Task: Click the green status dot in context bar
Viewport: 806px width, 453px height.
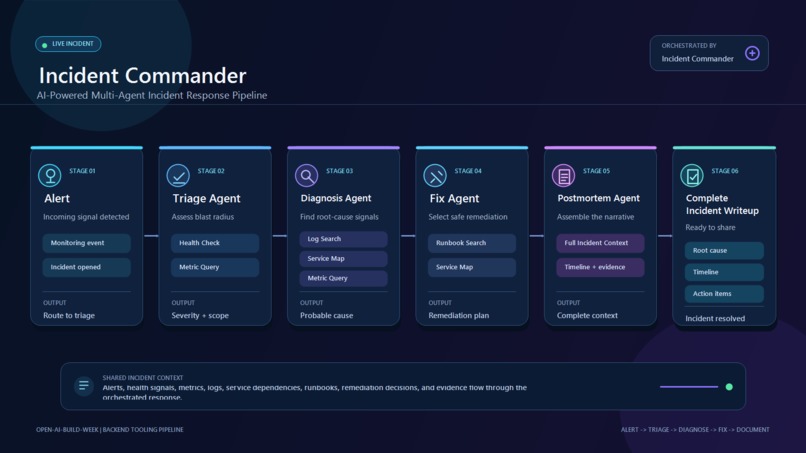Action: 729,387
